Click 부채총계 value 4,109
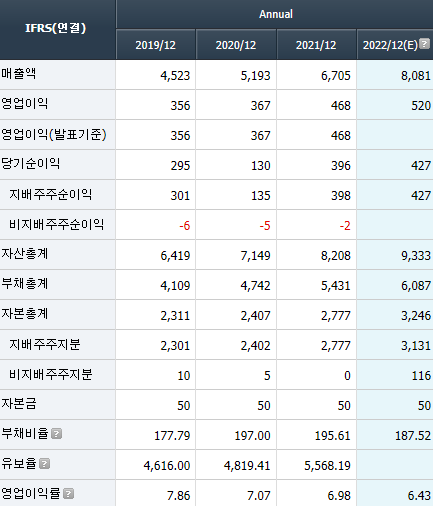Image resolution: width=433 pixels, height=506 pixels. pyautogui.click(x=175, y=286)
